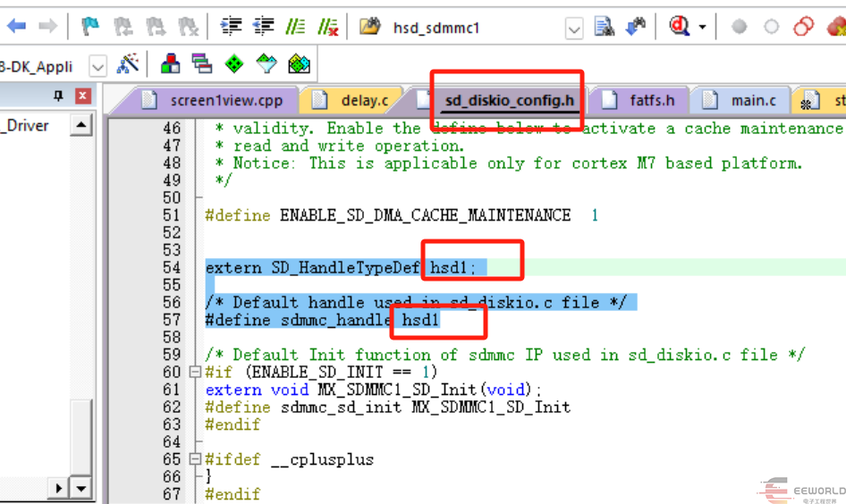The image size is (846, 504).
Task: Close the project panel with the red X
Action: (x=82, y=96)
